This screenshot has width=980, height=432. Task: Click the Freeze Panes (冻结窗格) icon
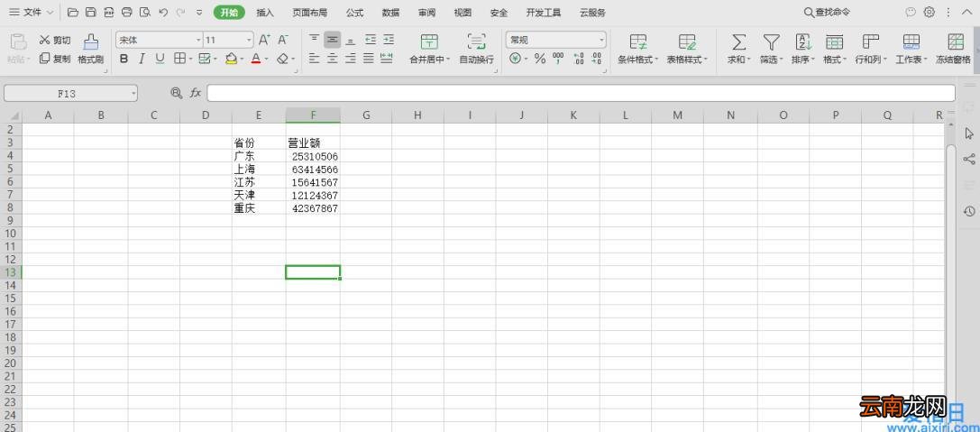[954, 50]
